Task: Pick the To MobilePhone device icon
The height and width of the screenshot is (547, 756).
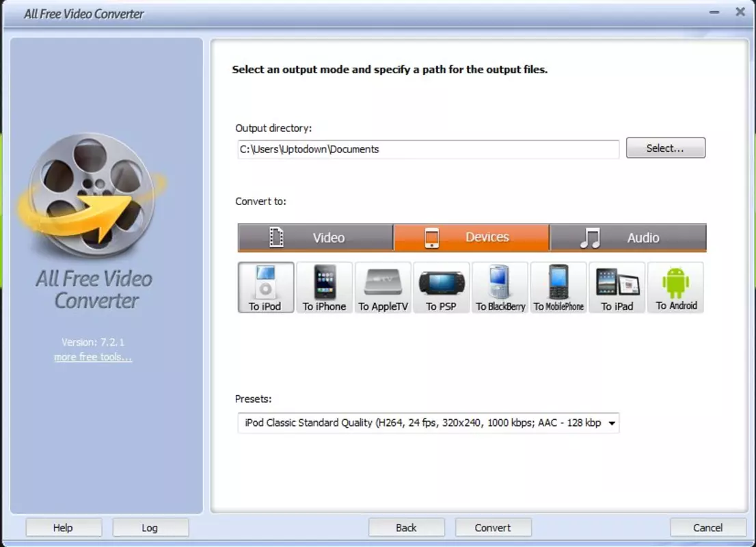Action: [x=559, y=287]
